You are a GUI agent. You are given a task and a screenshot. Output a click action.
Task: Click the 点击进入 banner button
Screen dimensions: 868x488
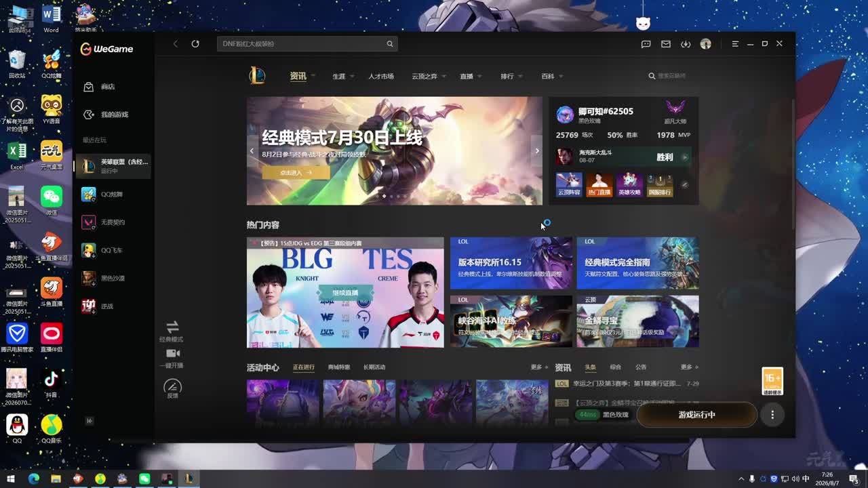296,173
